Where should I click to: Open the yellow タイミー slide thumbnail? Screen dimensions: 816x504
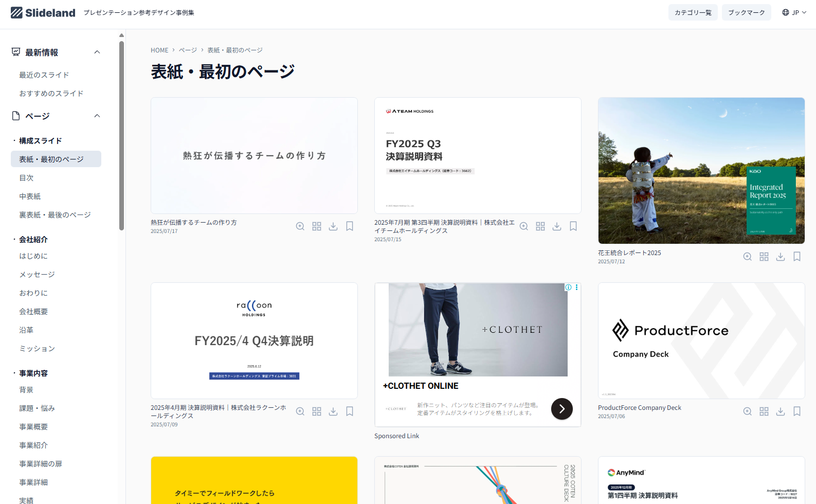click(254, 480)
